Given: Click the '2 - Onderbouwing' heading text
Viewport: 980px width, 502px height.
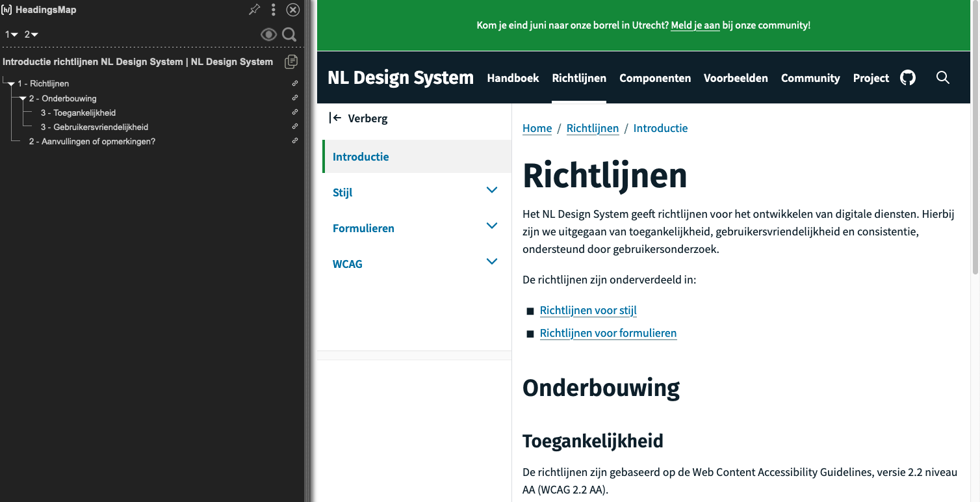Looking at the screenshot, I should click(x=62, y=99).
